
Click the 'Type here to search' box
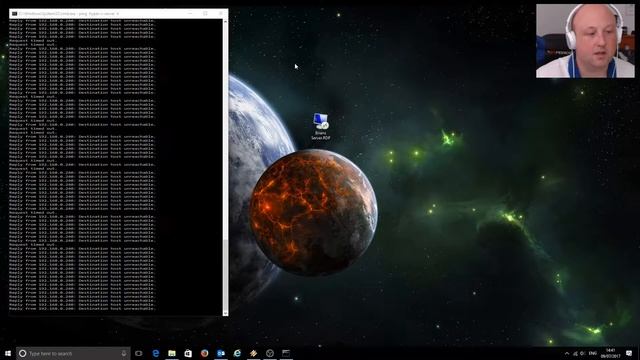coord(73,353)
